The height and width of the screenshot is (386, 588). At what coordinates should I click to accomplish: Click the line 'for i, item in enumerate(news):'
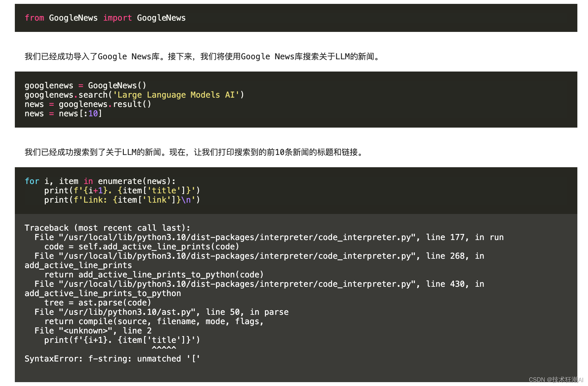tap(100, 181)
